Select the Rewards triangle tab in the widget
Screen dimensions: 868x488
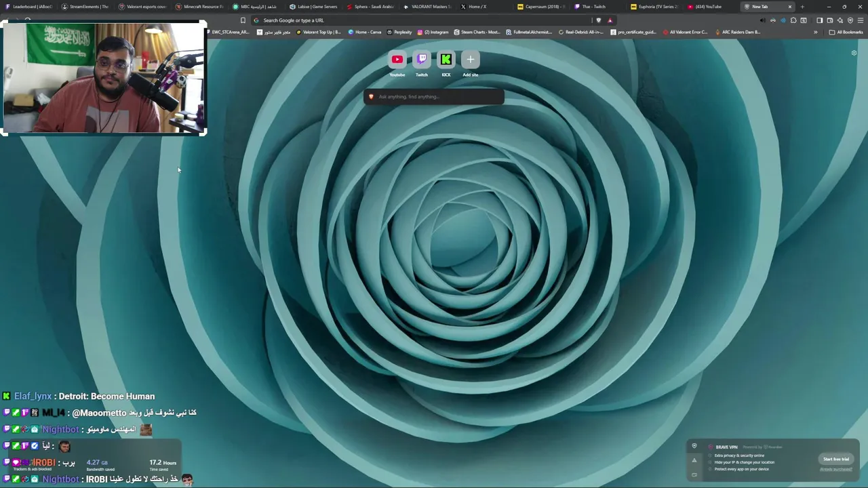[694, 460]
